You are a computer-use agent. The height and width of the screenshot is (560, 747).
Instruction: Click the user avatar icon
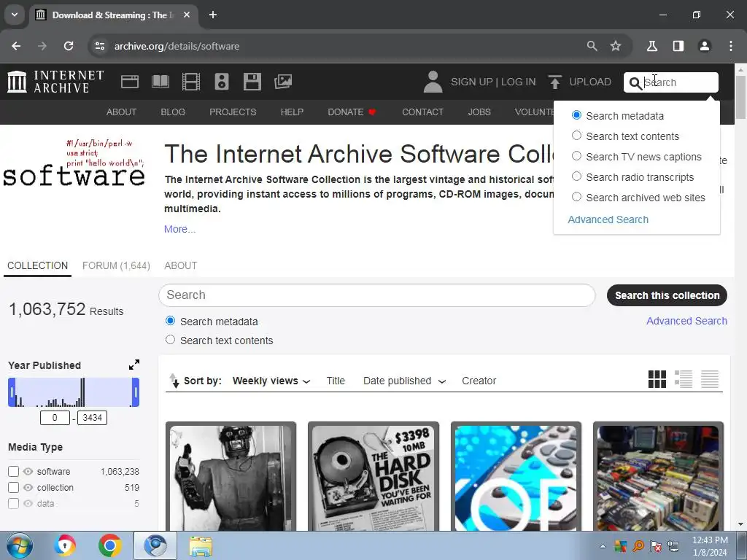[433, 82]
